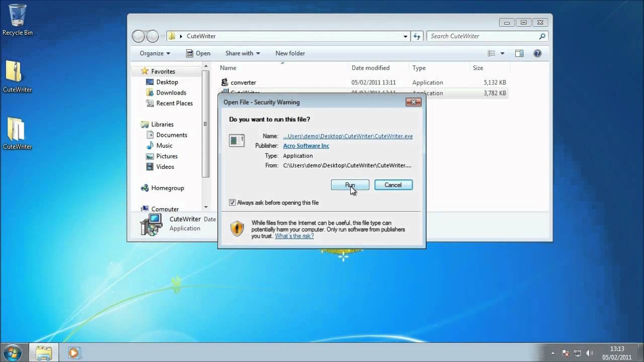The width and height of the screenshot is (644, 362).
Task: Open the Share with dropdown menu
Action: (x=243, y=53)
